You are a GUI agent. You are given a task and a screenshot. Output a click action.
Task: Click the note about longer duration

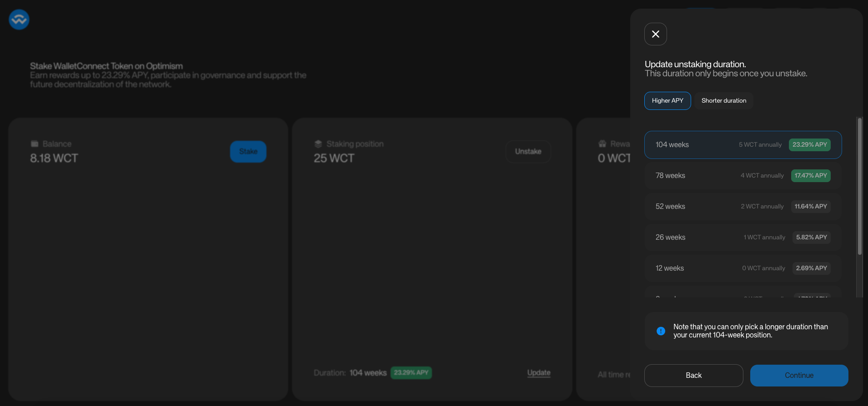[x=750, y=331]
